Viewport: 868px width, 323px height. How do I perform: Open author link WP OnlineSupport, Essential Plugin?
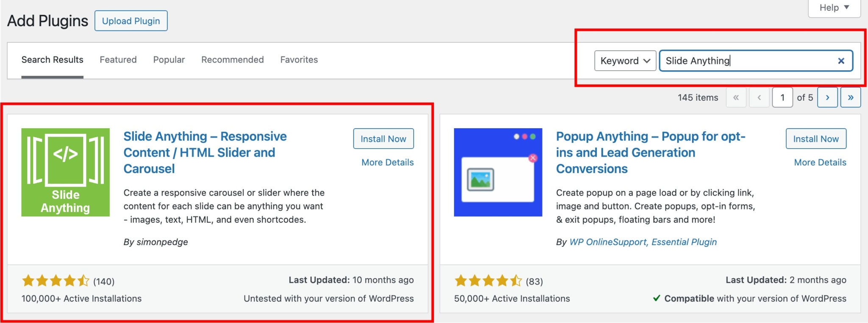pyautogui.click(x=643, y=242)
